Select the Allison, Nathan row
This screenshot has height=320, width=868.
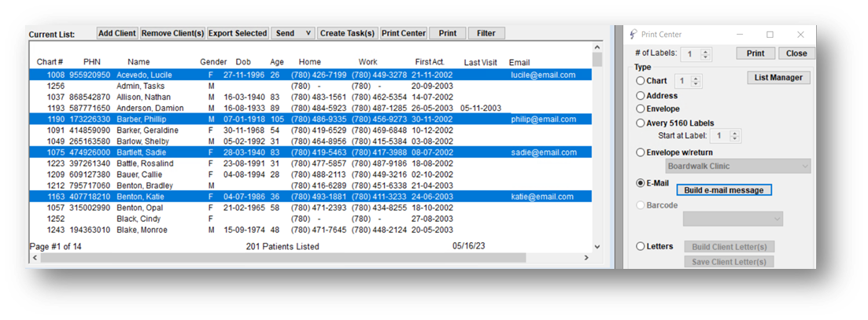pos(310,97)
